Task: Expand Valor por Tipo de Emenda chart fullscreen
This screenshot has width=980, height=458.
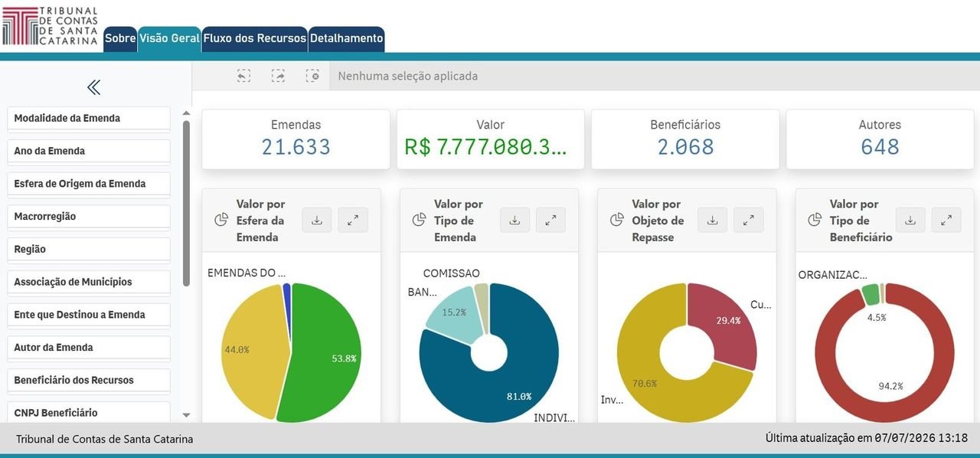Action: (550, 220)
